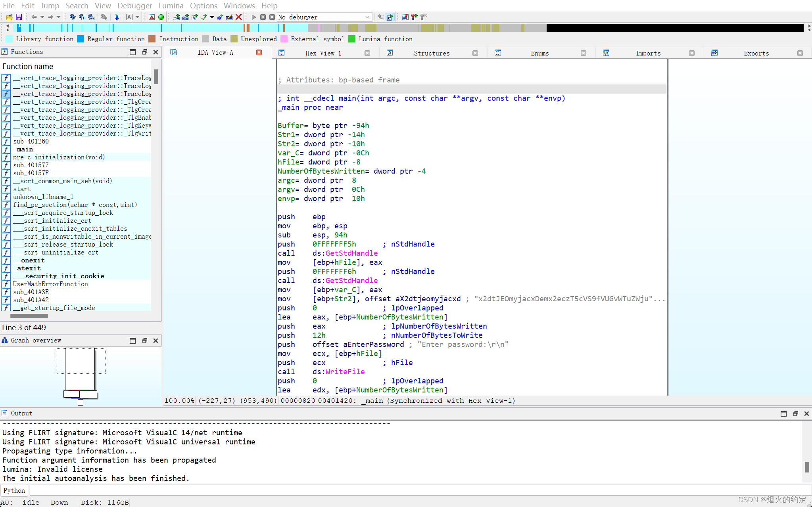Click the Lumina function color legend swatch
This screenshot has width=812, height=507.
352,39
